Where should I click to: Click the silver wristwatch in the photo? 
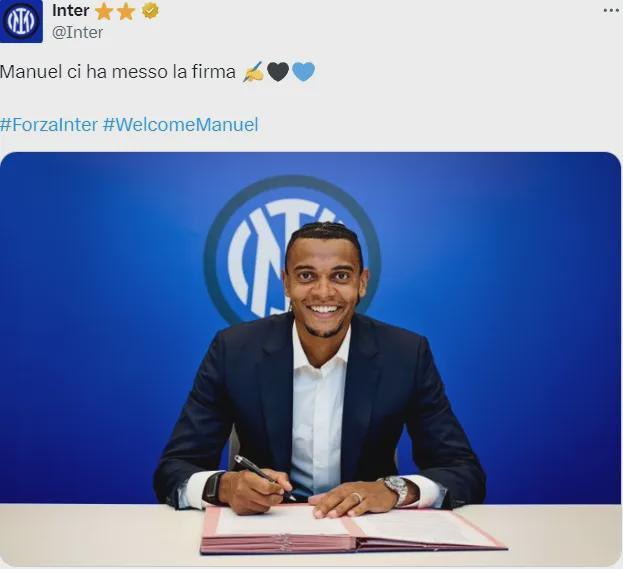pyautogui.click(x=397, y=490)
